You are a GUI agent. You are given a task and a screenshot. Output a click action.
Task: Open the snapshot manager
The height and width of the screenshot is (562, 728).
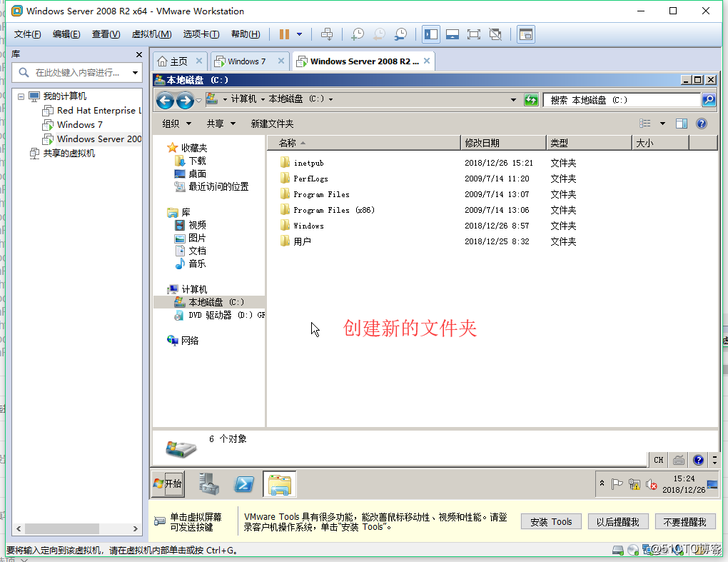400,34
